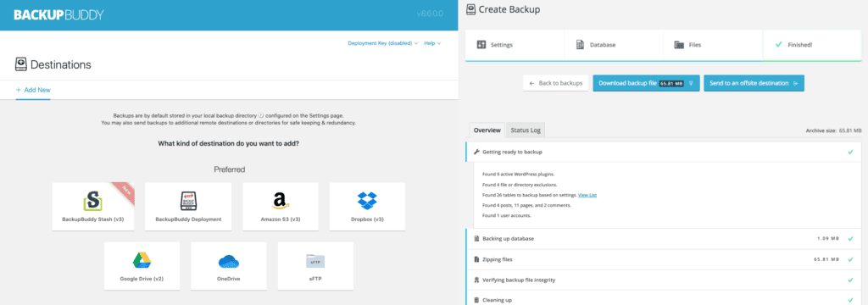Collapse the Getting ready to backup section

pos(663,152)
